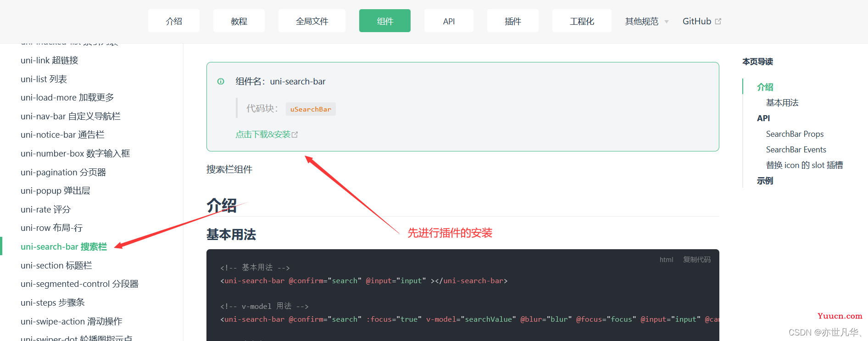
Task: Open the 点击下载&安装 link
Action: 263,134
